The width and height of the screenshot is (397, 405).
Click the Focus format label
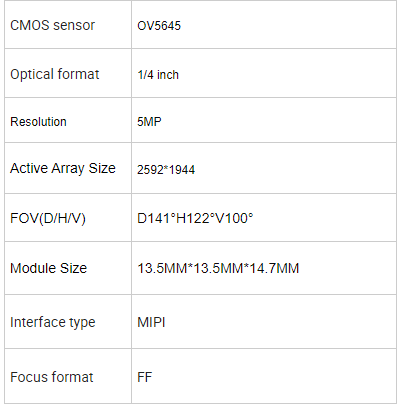pyautogui.click(x=52, y=377)
